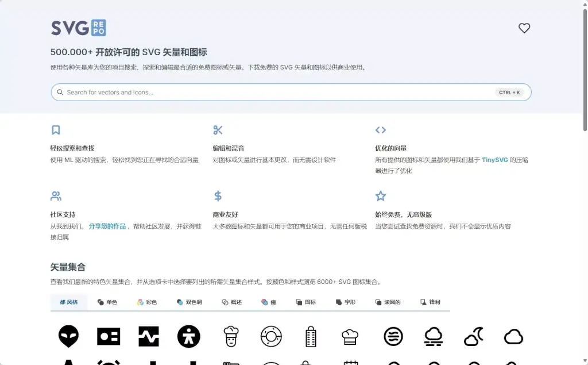Switch to the 彩色 multicolor tab
This screenshot has height=365, width=588.
pos(147,302)
